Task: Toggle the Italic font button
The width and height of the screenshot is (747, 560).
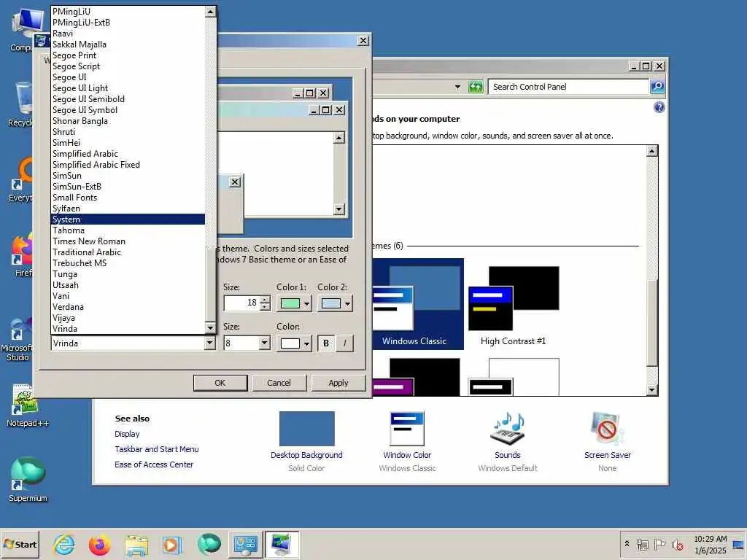Action: coord(345,343)
